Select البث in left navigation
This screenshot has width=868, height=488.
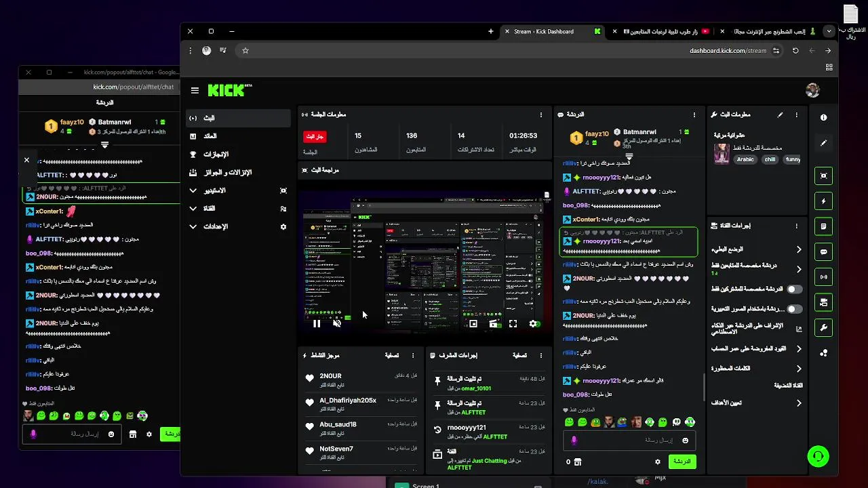click(x=238, y=118)
